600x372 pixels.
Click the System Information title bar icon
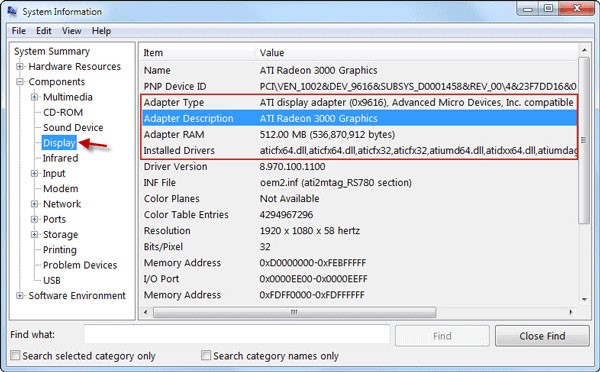point(12,11)
